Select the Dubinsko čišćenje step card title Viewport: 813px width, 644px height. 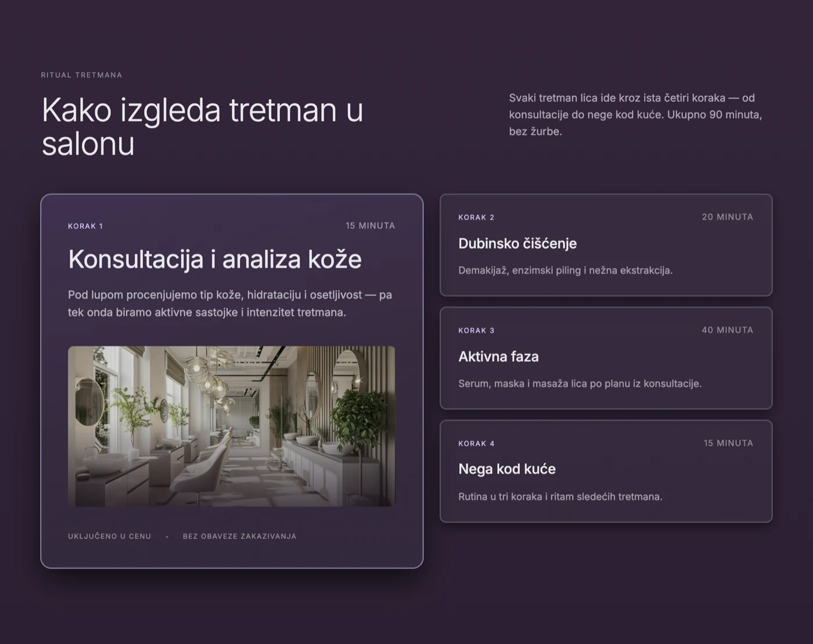[517, 243]
